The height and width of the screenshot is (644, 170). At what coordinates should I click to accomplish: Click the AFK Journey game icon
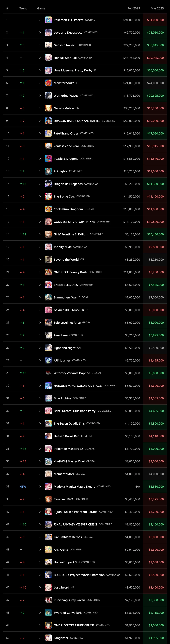coord(48,360)
